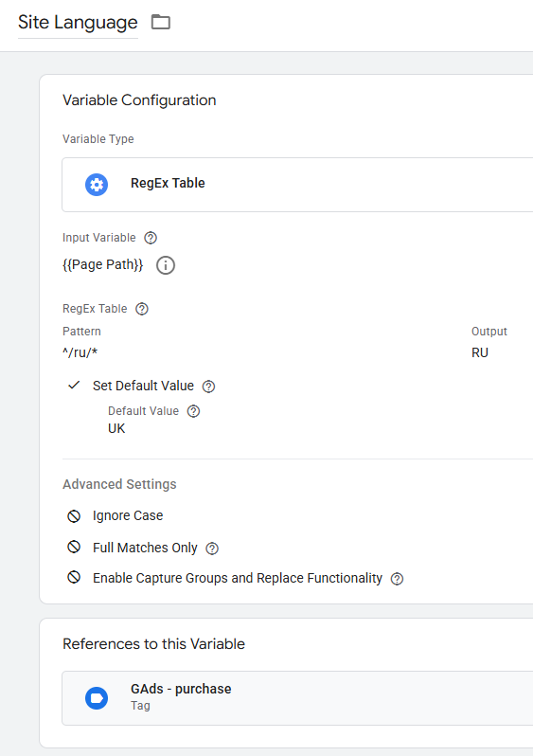The image size is (533, 756).
Task: Open the RegEx Table variable type card
Action: pyautogui.click(x=297, y=185)
